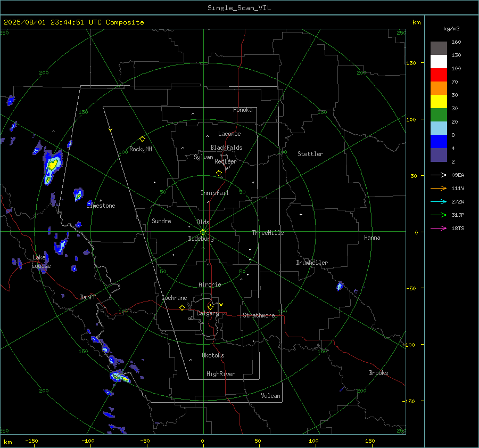479x448 pixels.
Task: Click the small storm cell southeast of Drumheller
Action: [x=340, y=286]
